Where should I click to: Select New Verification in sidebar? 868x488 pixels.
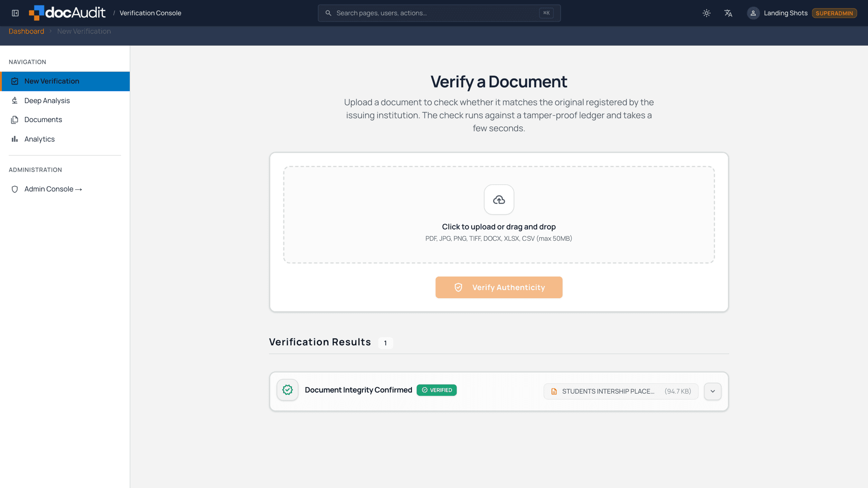[65, 81]
